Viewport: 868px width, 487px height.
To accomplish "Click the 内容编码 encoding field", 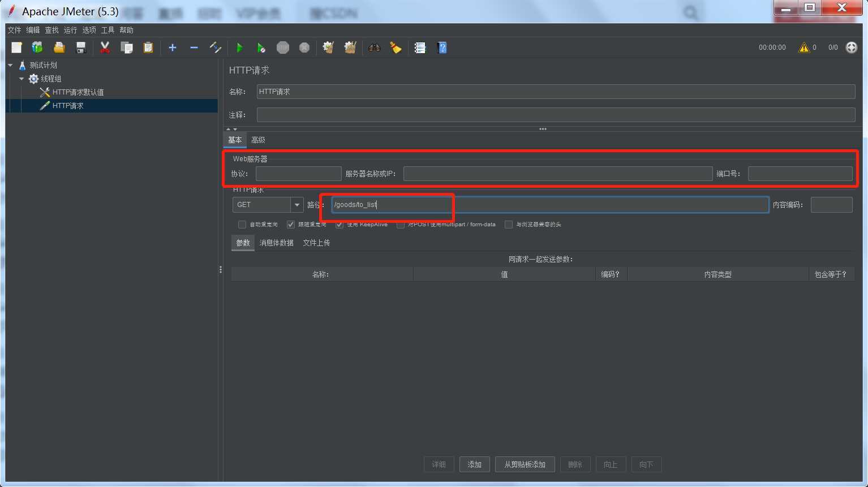I will coord(831,205).
